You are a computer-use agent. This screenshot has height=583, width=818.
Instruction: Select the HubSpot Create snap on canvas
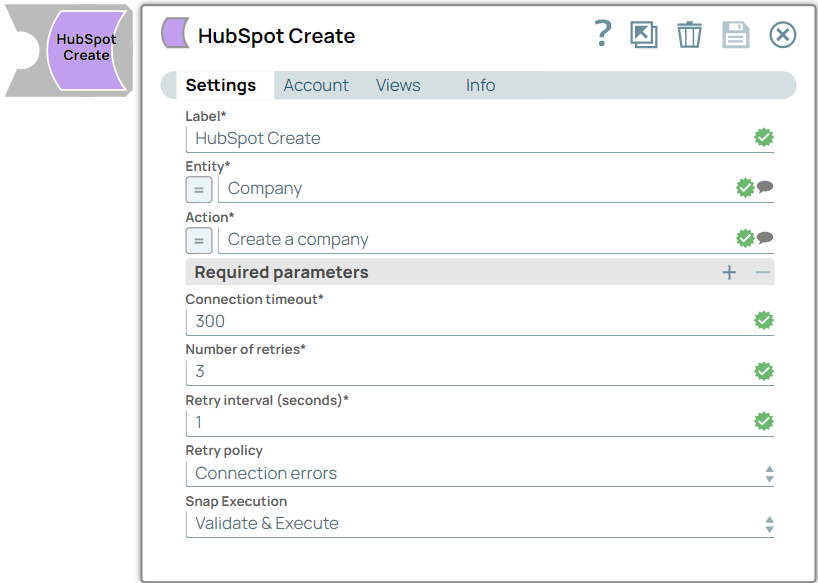(x=87, y=51)
